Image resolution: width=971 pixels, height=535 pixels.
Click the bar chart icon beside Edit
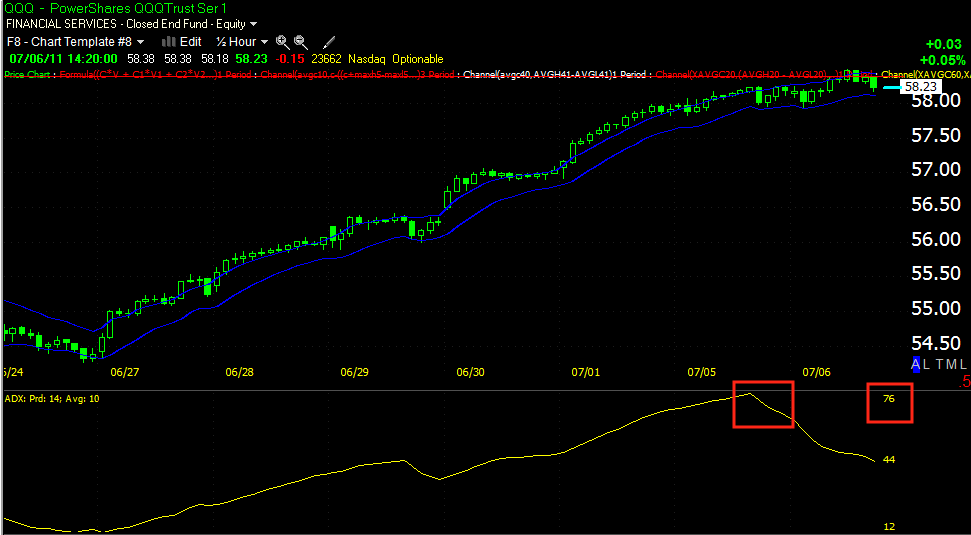click(x=168, y=41)
